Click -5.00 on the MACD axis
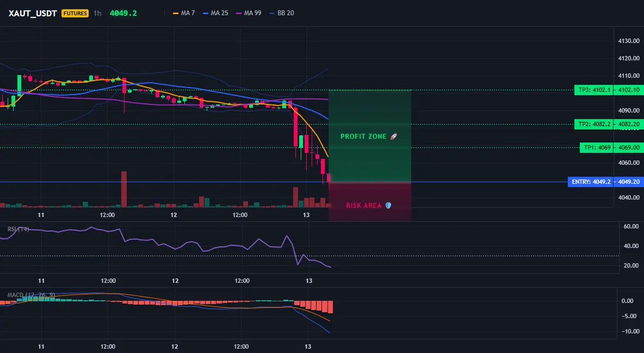644x353 pixels. [628, 316]
